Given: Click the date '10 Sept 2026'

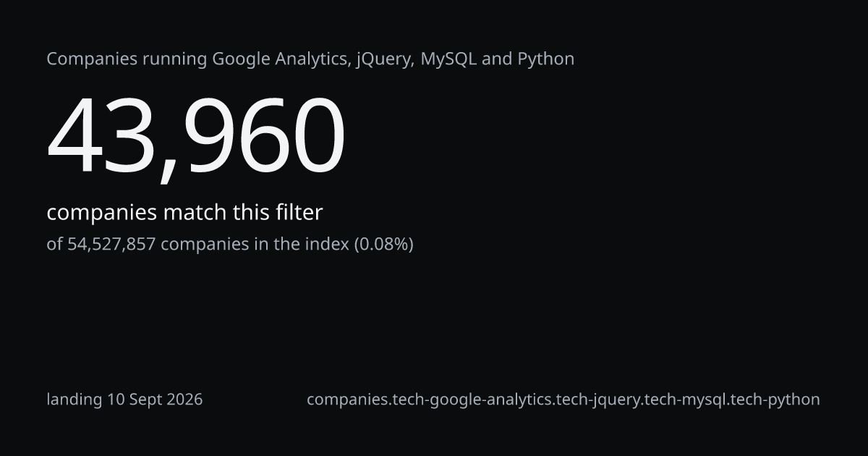Looking at the screenshot, I should pyautogui.click(x=155, y=400).
